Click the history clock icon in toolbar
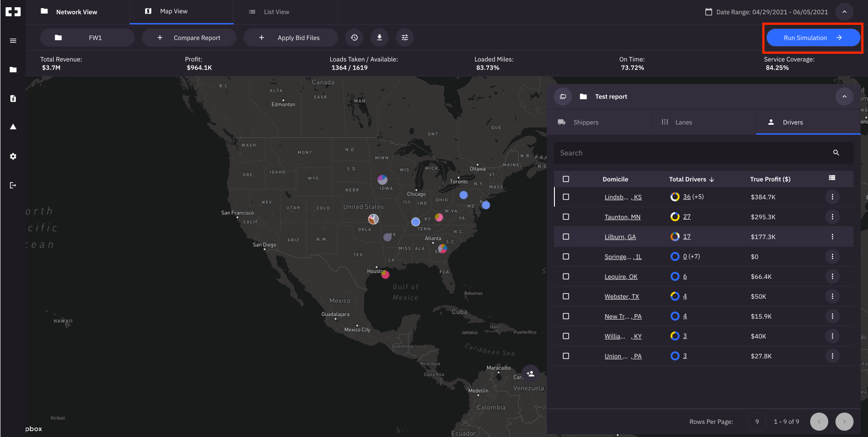This screenshot has width=868, height=437. click(354, 38)
